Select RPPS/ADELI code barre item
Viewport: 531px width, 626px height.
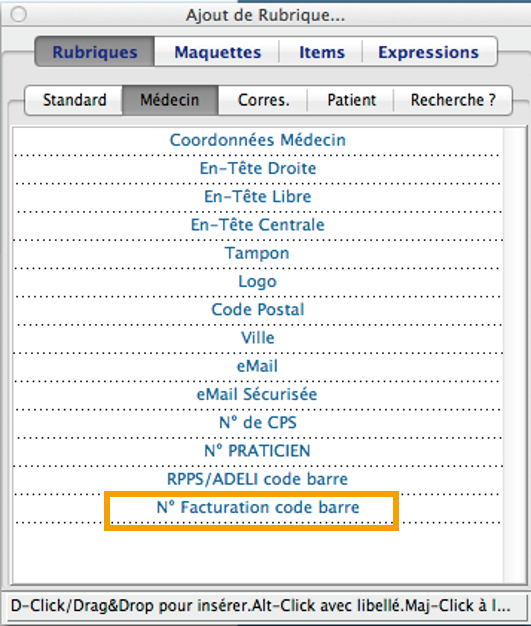(258, 479)
